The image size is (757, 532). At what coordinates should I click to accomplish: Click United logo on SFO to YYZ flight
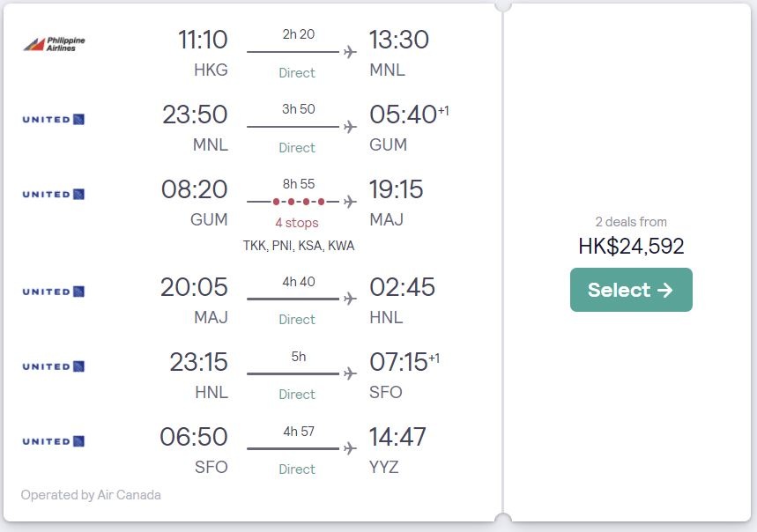[x=54, y=441]
